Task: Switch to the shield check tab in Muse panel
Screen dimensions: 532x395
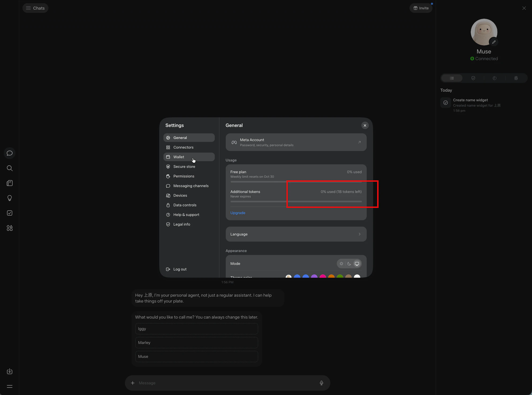Action: [x=473, y=78]
